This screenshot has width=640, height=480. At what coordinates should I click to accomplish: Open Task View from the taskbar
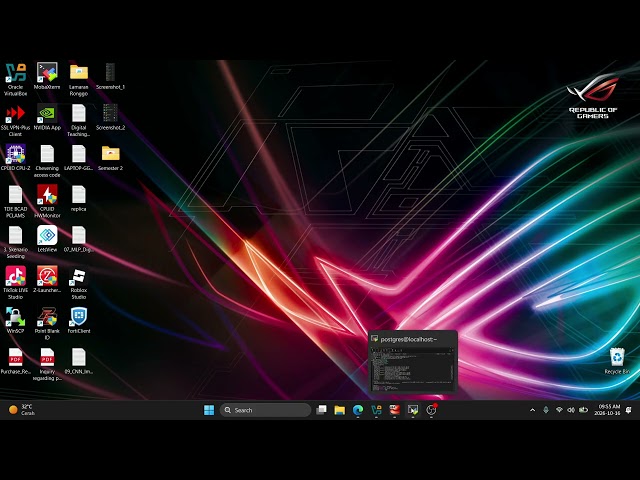(322, 410)
